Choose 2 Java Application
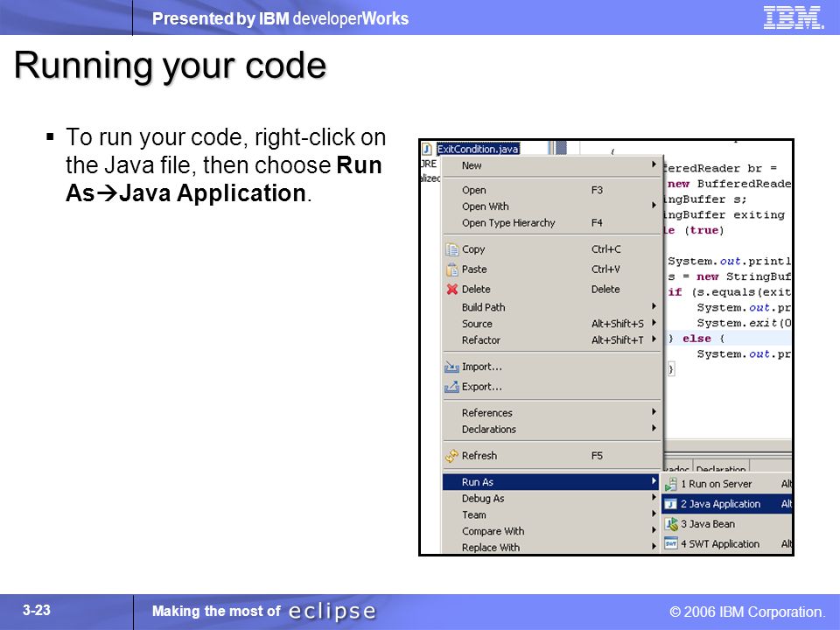This screenshot has width=840, height=630. pos(727,504)
